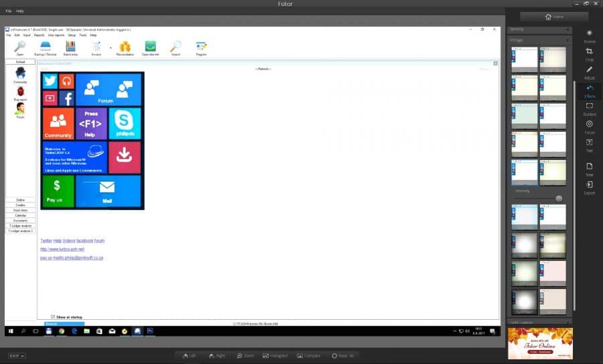Apply the pink-tinted effect thumbnail

click(553, 274)
